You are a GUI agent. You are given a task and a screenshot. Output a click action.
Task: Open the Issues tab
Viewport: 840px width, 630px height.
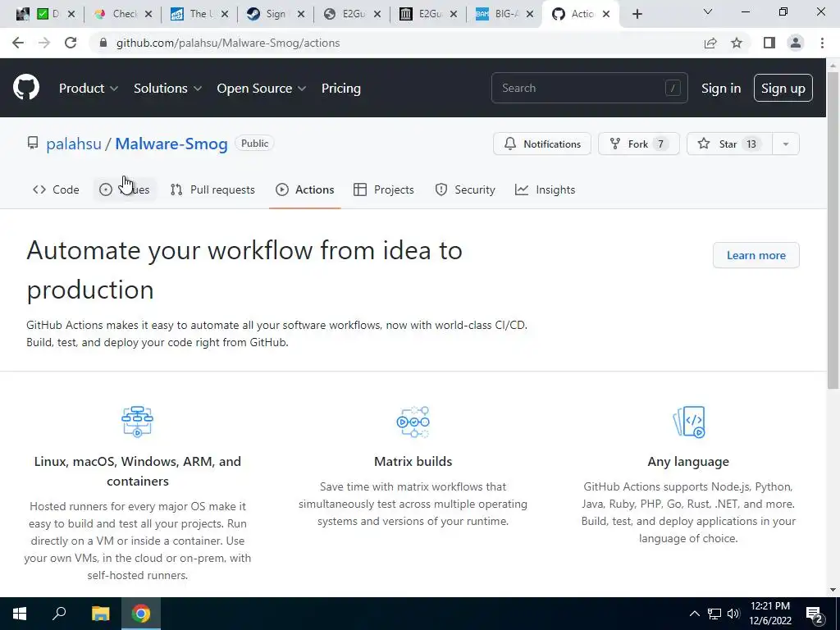pos(125,189)
